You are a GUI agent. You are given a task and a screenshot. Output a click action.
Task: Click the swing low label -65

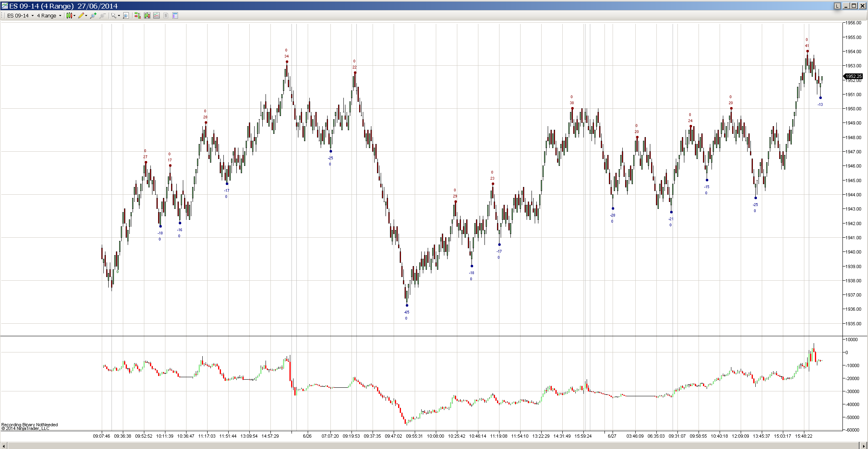(407, 312)
